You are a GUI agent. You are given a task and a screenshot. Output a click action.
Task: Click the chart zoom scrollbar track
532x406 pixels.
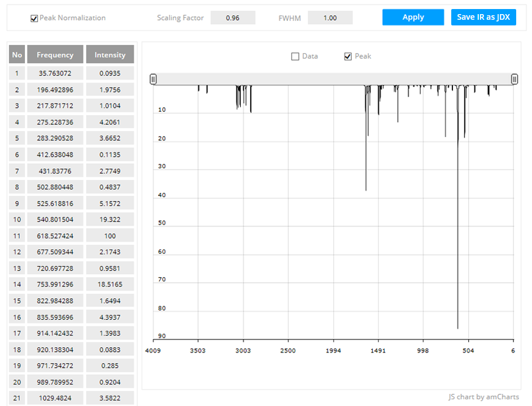click(333, 79)
